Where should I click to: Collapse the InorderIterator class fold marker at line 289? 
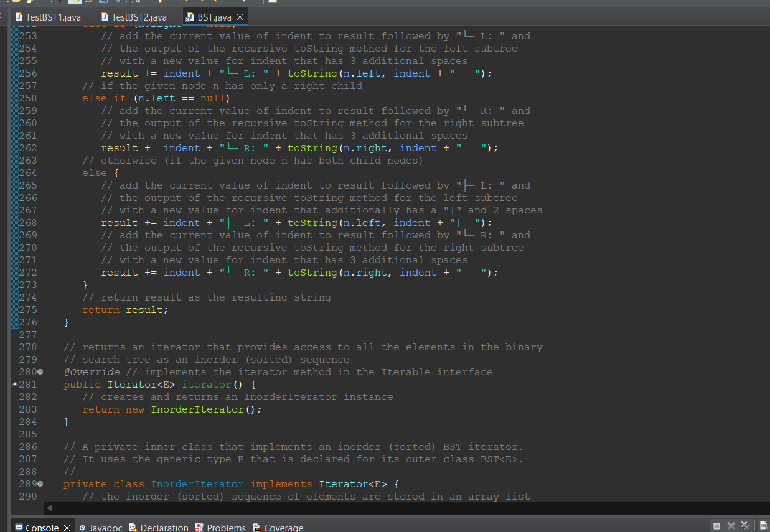pos(39,483)
